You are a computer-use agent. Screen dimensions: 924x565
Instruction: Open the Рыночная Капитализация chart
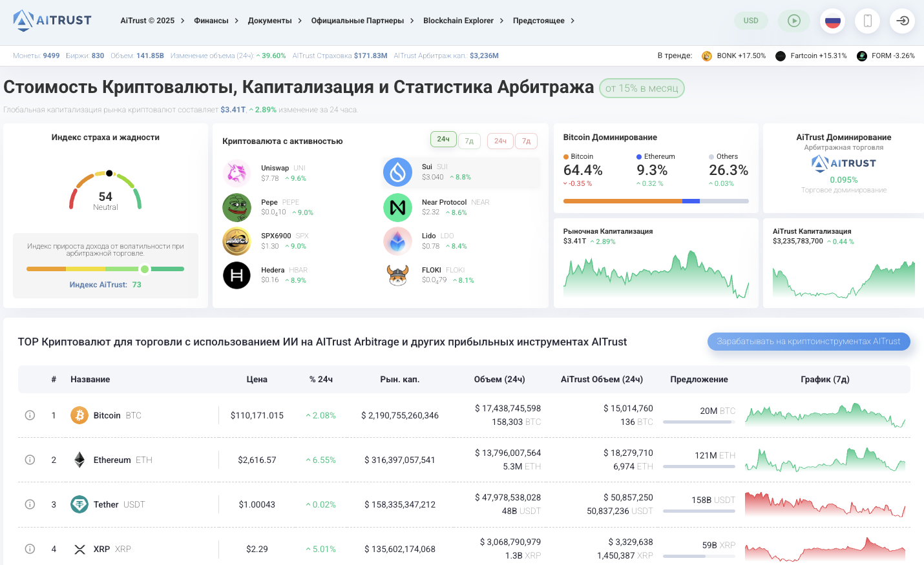click(656, 274)
